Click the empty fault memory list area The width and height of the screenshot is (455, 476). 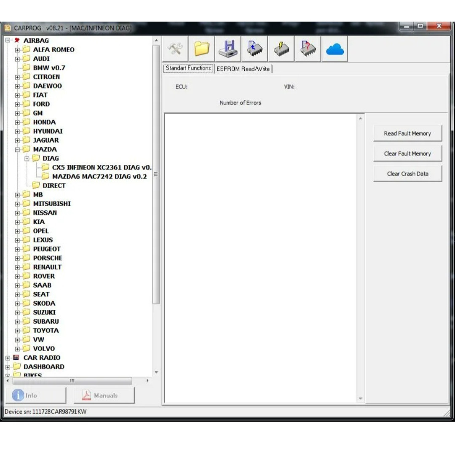pyautogui.click(x=261, y=258)
